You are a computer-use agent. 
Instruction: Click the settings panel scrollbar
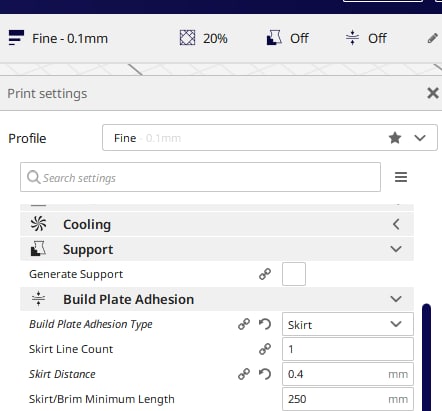click(426, 357)
